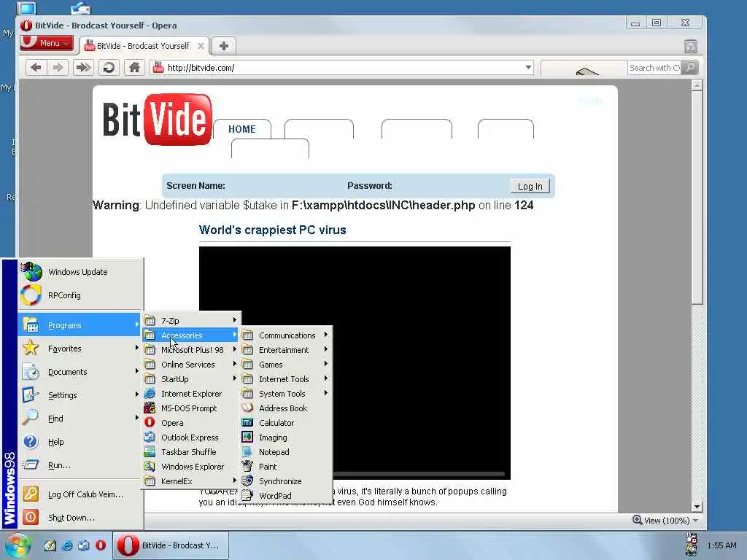The height and width of the screenshot is (560, 747).
Task: Open the Programs menu entry
Action: click(x=80, y=325)
